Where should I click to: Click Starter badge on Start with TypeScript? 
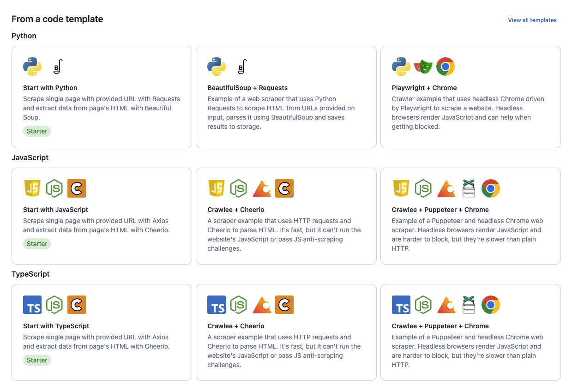click(x=37, y=360)
